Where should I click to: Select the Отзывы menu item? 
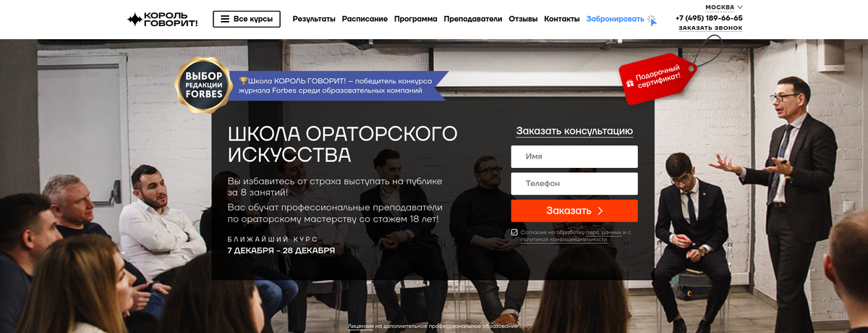click(523, 19)
